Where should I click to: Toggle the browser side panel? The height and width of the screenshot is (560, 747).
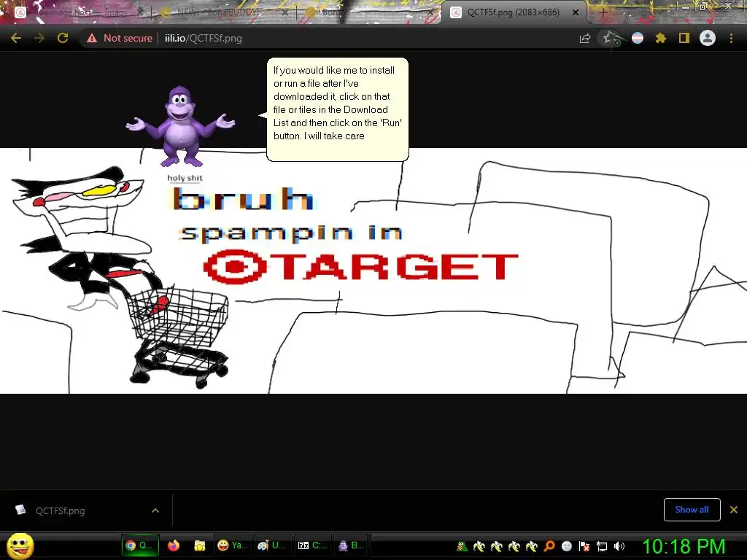(684, 38)
